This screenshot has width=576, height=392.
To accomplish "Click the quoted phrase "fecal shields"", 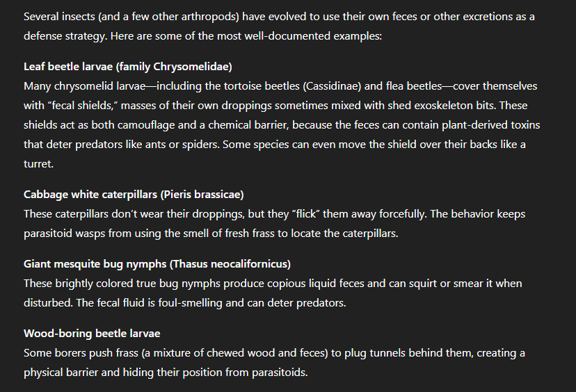I will click(x=85, y=106).
